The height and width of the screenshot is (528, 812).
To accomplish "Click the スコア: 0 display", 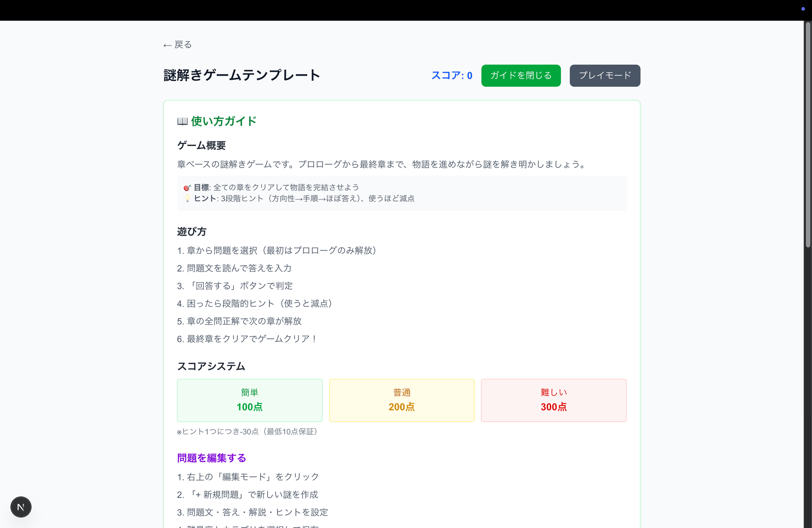I will (x=452, y=75).
